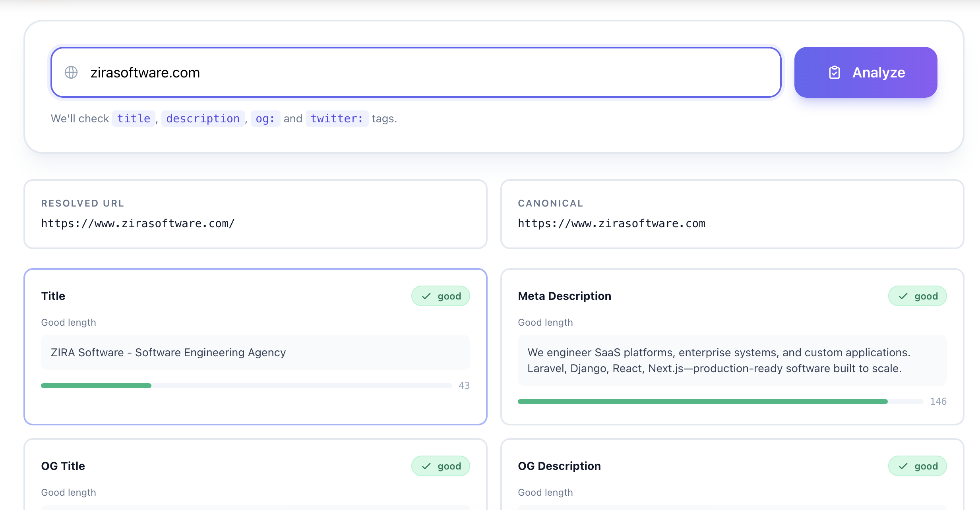980x510 pixels.
Task: Toggle the 'good' badge on OG Title card
Action: [440, 466]
